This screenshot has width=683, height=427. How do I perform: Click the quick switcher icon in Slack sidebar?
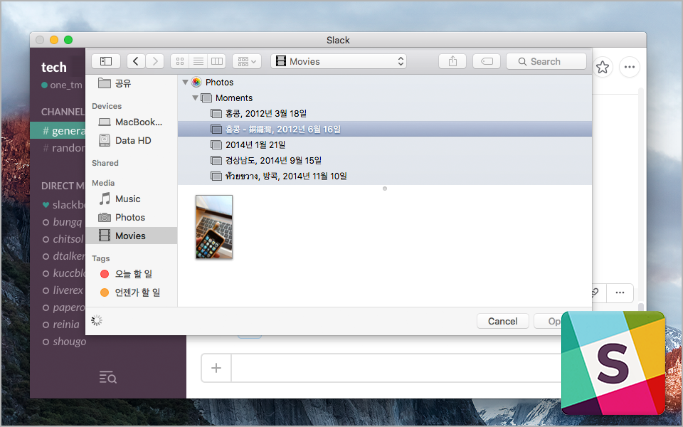point(108,377)
